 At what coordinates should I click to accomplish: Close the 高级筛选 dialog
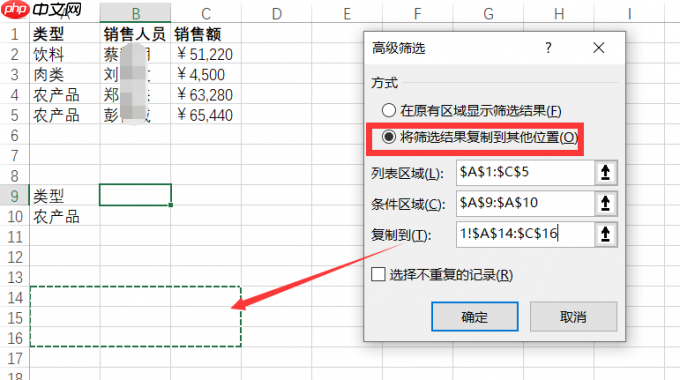599,48
